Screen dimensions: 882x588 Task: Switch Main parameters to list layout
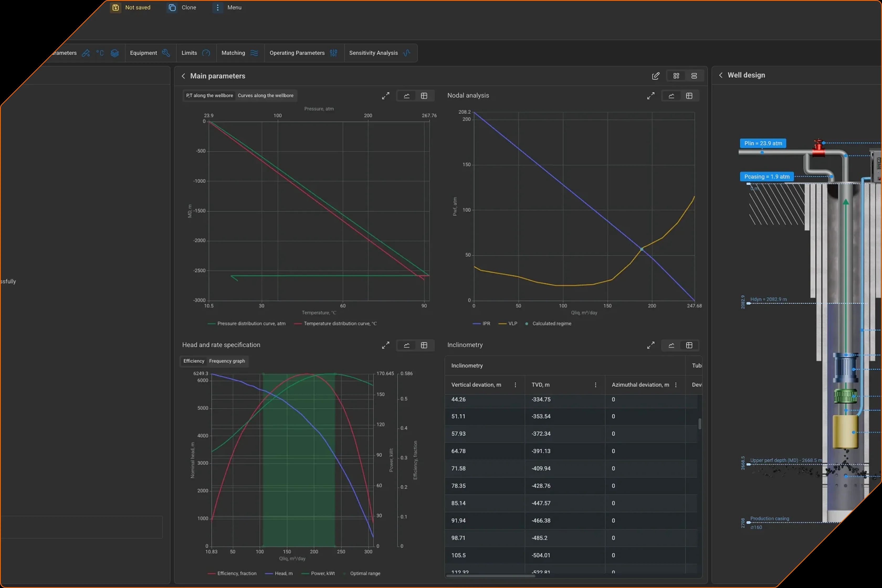tap(694, 76)
